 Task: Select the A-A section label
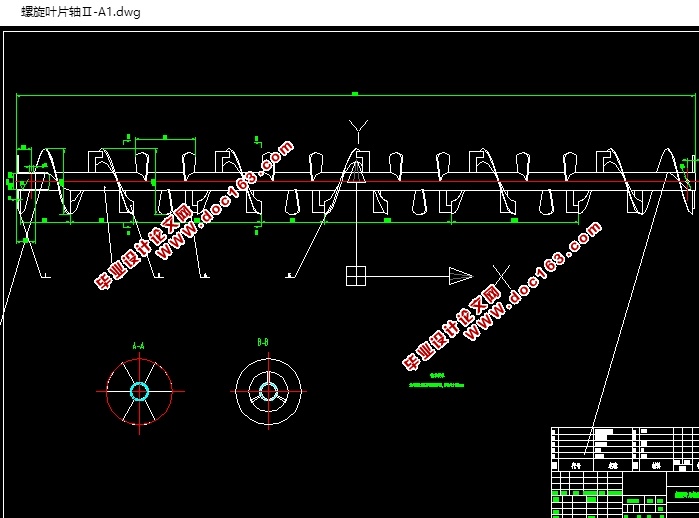[x=139, y=346]
